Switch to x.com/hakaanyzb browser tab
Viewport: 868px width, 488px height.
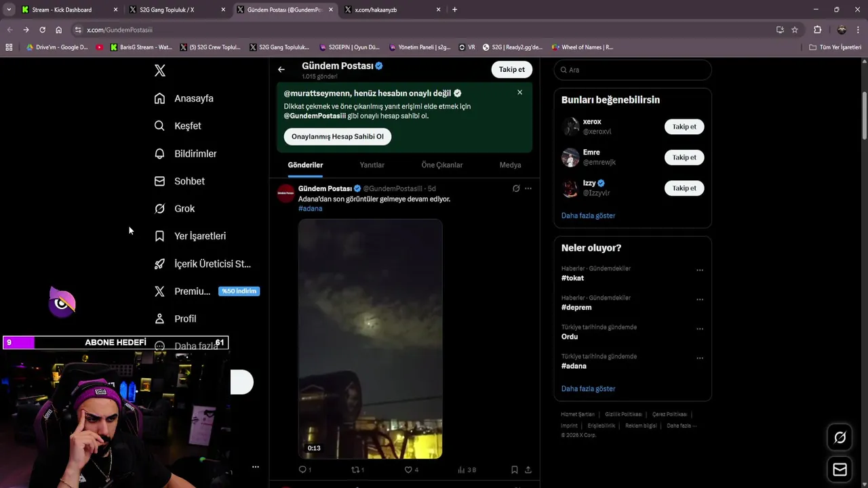pos(393,9)
